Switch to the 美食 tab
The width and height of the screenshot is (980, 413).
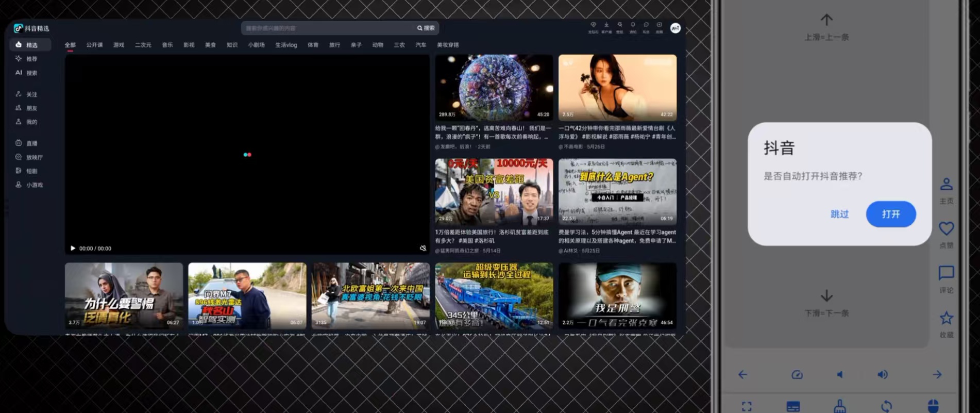click(x=210, y=45)
